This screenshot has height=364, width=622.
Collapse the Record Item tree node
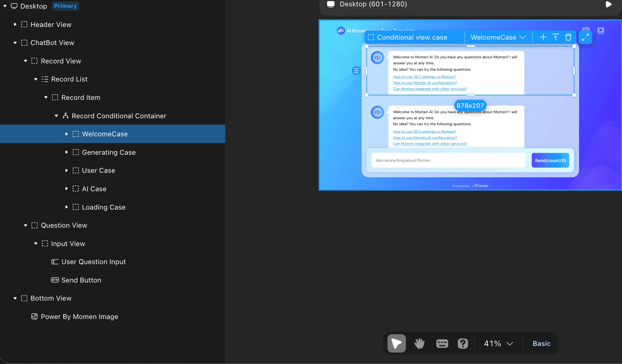click(x=46, y=97)
